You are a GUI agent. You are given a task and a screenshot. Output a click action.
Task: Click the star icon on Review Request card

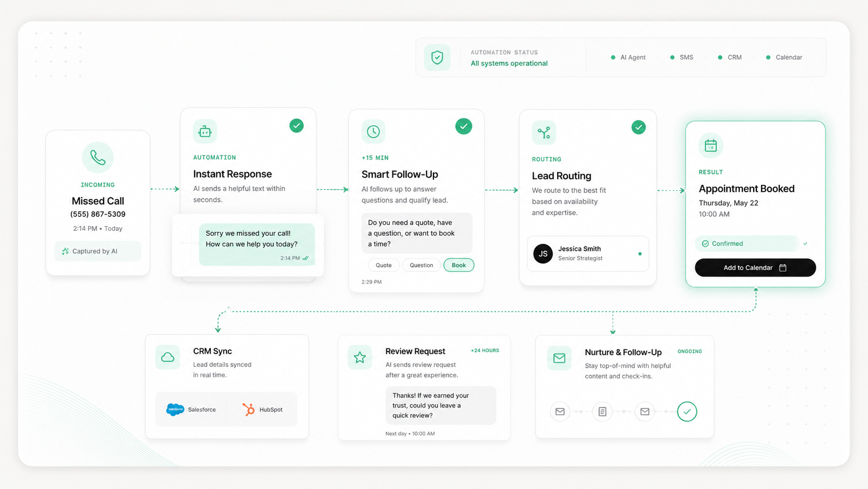point(360,357)
